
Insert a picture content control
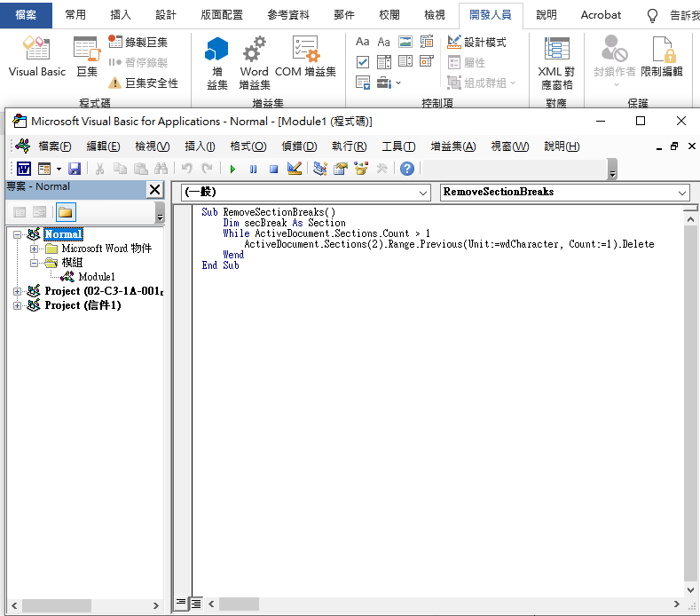(x=405, y=42)
